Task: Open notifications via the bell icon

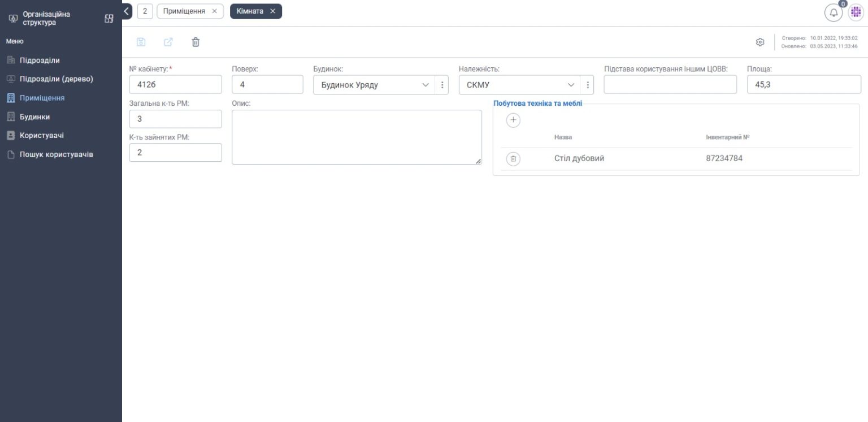Action: click(834, 12)
